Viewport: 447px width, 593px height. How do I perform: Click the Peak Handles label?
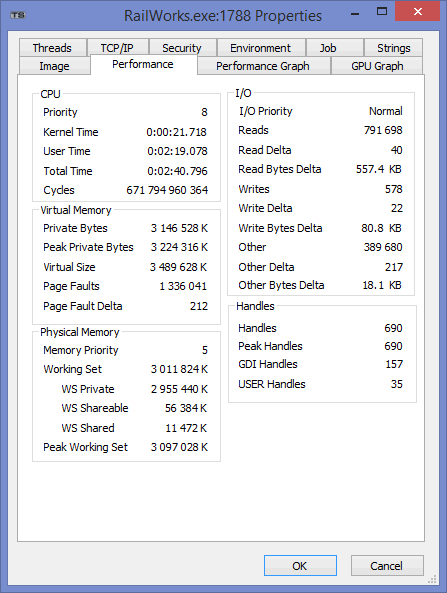[270, 346]
